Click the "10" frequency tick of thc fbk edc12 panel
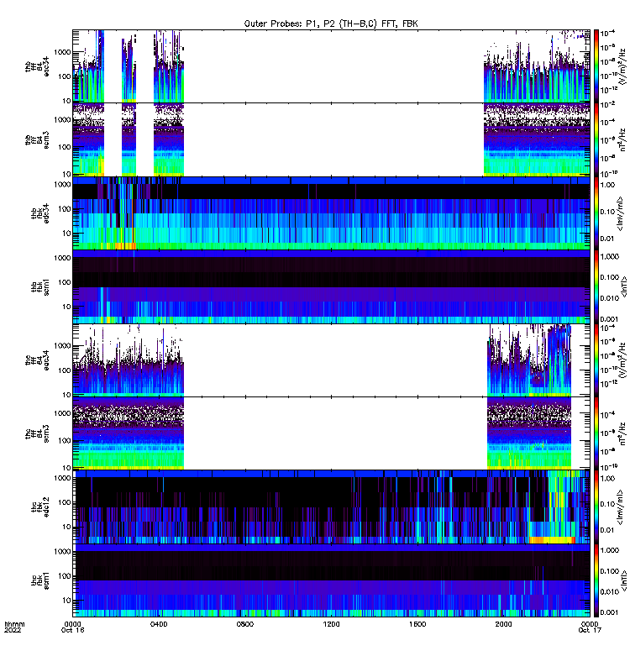 (x=66, y=528)
